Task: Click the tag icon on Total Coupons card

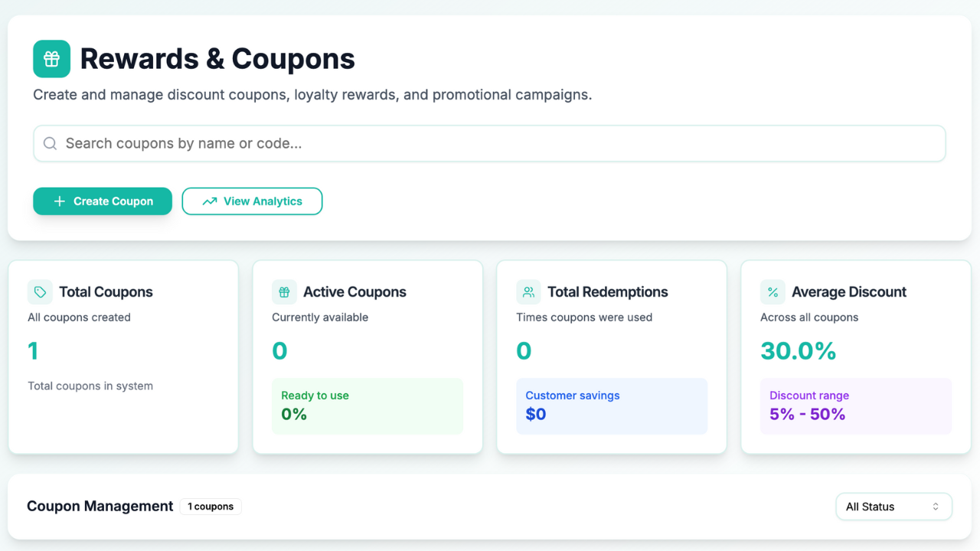Action: (x=39, y=292)
